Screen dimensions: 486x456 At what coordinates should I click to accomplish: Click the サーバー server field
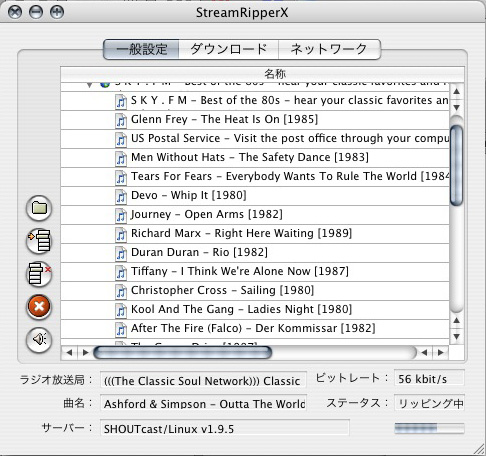(x=225, y=428)
